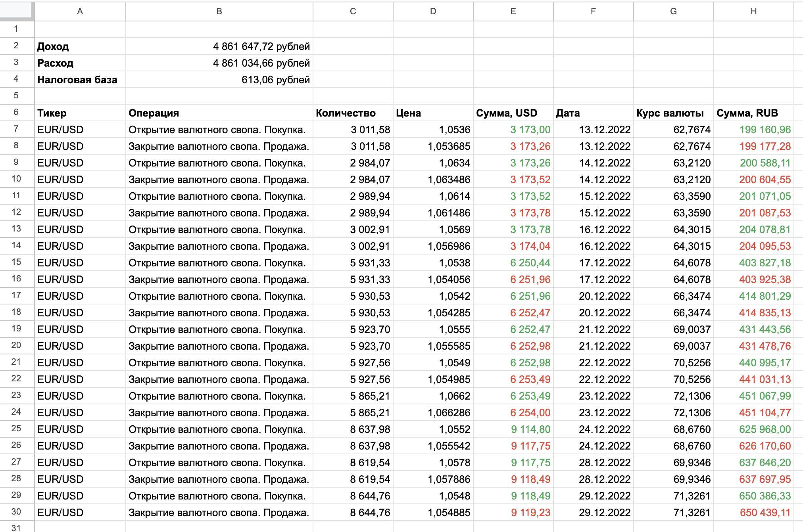803x532 pixels.
Task: Select price cell '1,063486'
Action: click(x=433, y=180)
